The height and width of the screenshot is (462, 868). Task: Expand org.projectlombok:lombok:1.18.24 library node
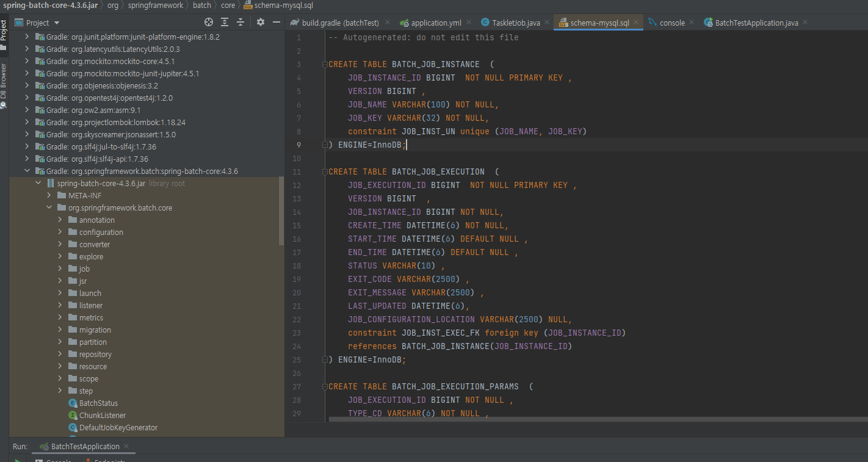click(x=26, y=122)
